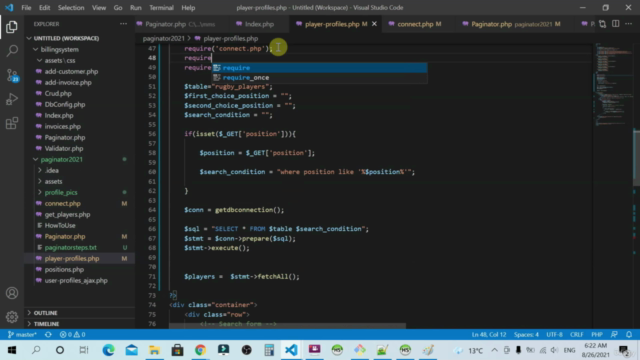Image resolution: width=640 pixels, height=360 pixels.
Task: Click the Windows Start button
Action: point(12,350)
